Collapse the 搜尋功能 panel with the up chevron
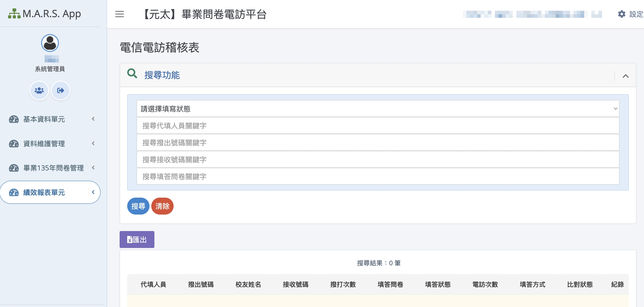 coord(625,76)
